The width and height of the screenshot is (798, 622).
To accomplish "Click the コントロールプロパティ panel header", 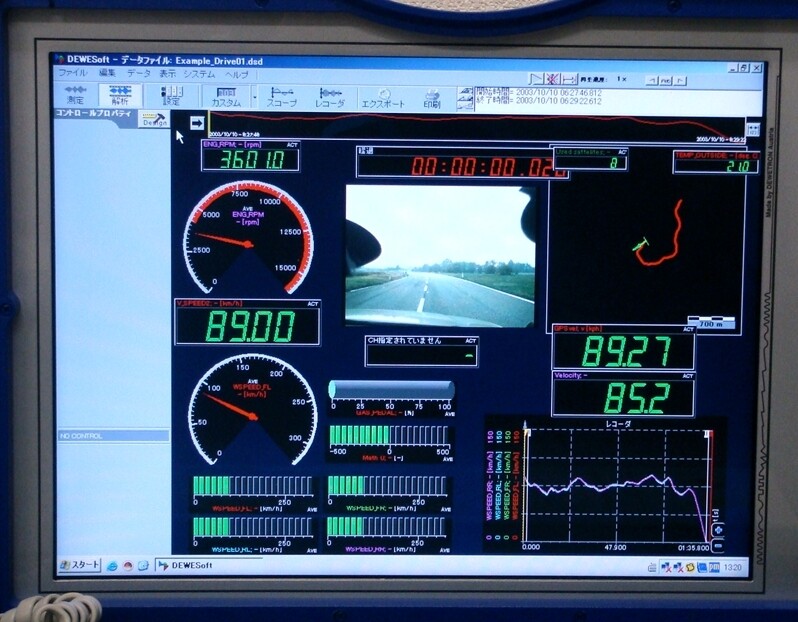I will pos(94,113).
